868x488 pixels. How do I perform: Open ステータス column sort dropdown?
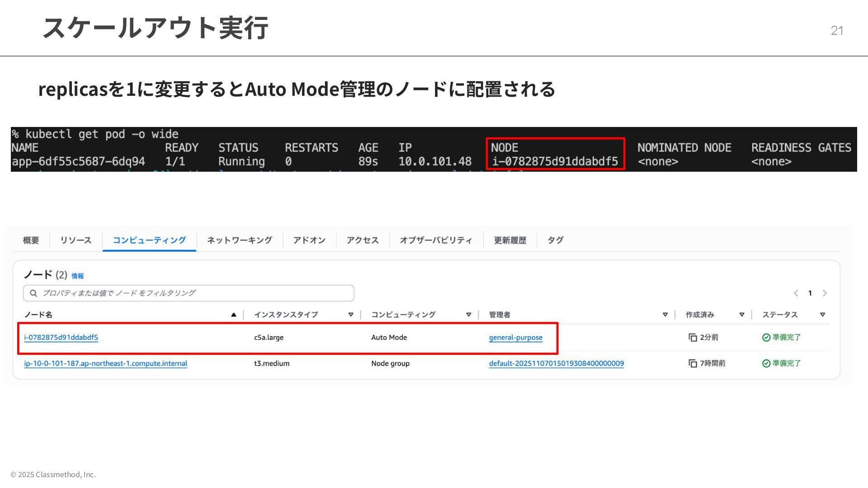pyautogui.click(x=822, y=314)
